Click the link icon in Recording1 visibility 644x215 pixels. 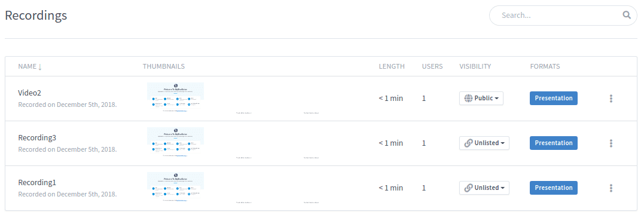click(x=468, y=188)
